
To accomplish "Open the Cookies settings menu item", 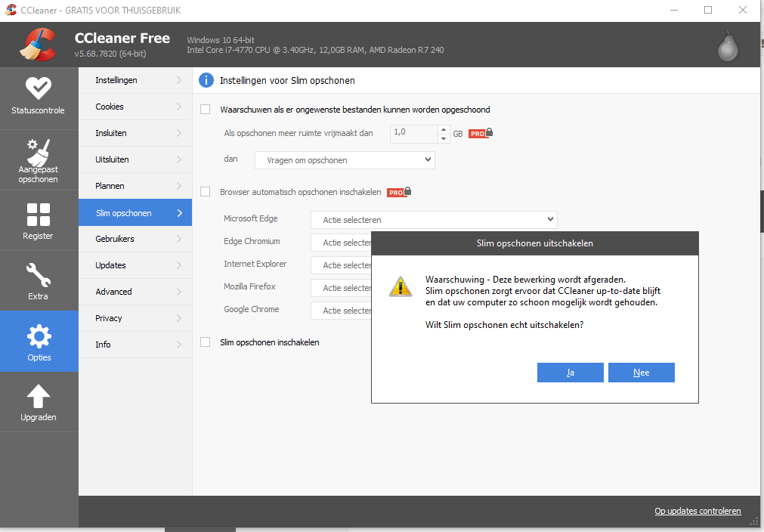I will tap(135, 107).
